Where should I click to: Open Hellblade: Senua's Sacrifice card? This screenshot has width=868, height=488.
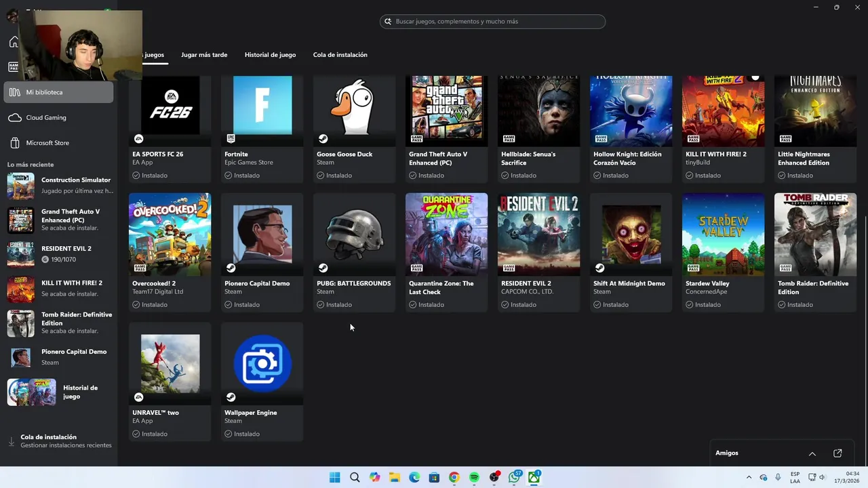click(x=539, y=129)
